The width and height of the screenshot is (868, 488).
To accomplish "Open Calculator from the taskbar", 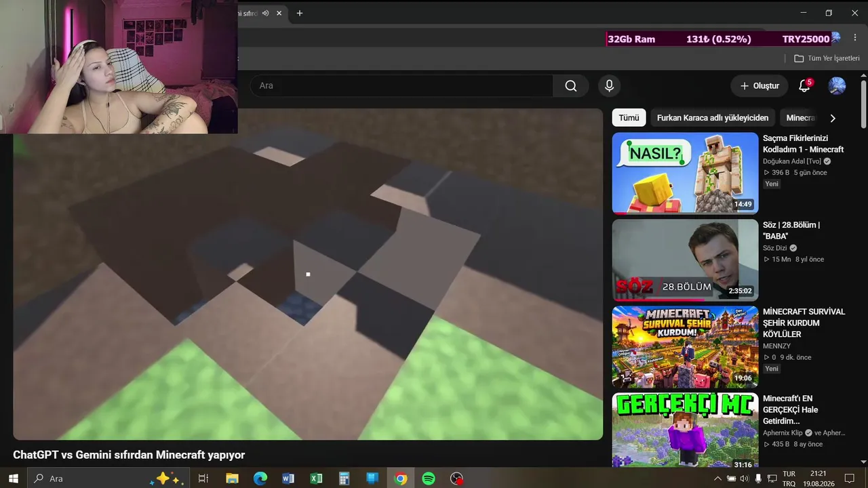I will click(x=344, y=479).
